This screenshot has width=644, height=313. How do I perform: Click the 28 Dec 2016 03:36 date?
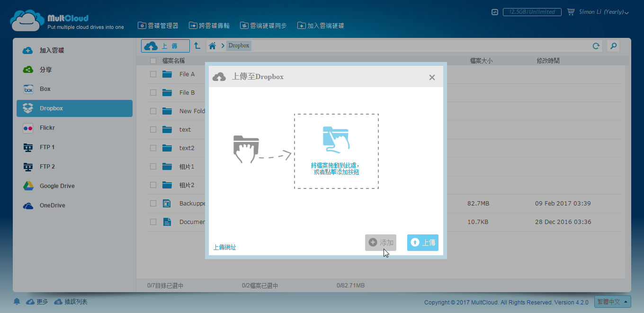coord(563,222)
